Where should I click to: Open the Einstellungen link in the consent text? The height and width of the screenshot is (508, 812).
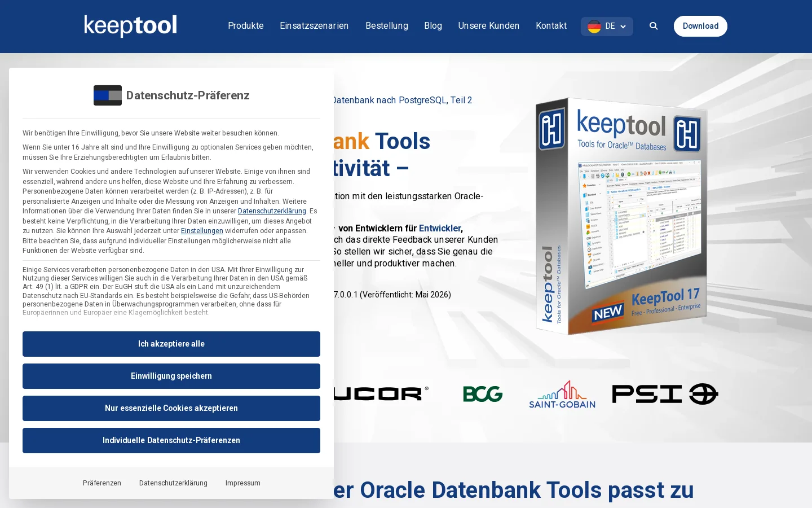pyautogui.click(x=202, y=231)
